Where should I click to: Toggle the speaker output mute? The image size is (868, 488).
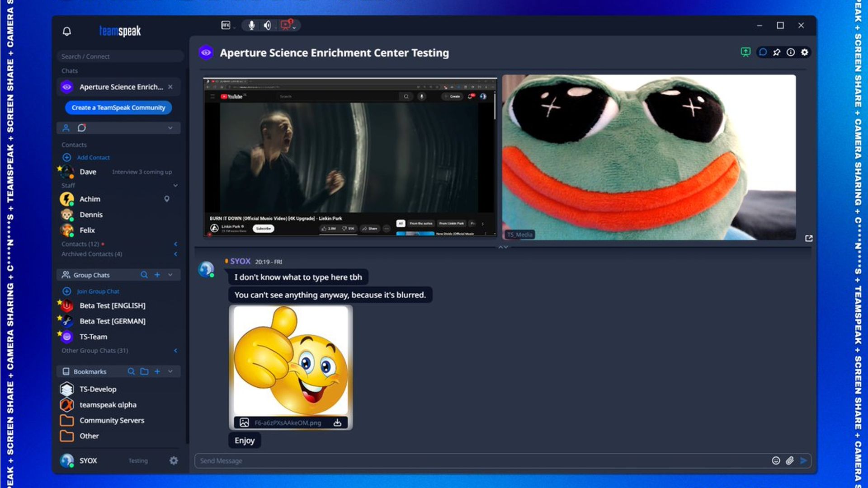point(267,26)
